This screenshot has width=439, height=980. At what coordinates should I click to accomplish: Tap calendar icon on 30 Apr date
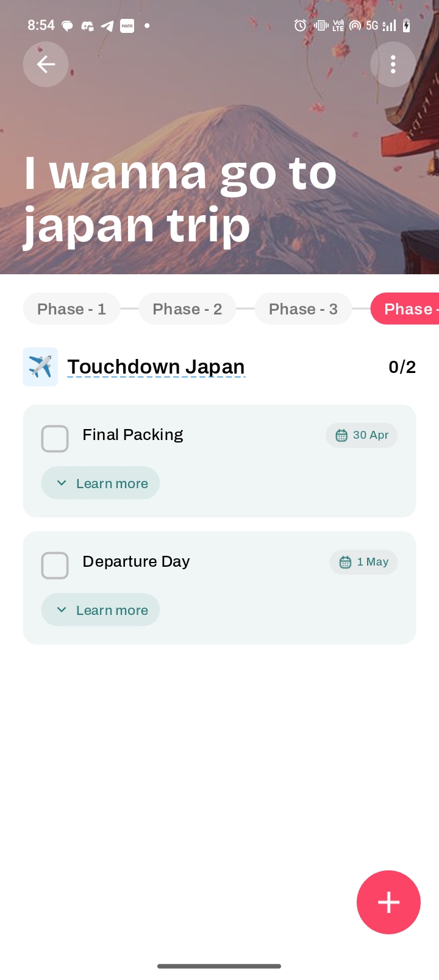[341, 435]
